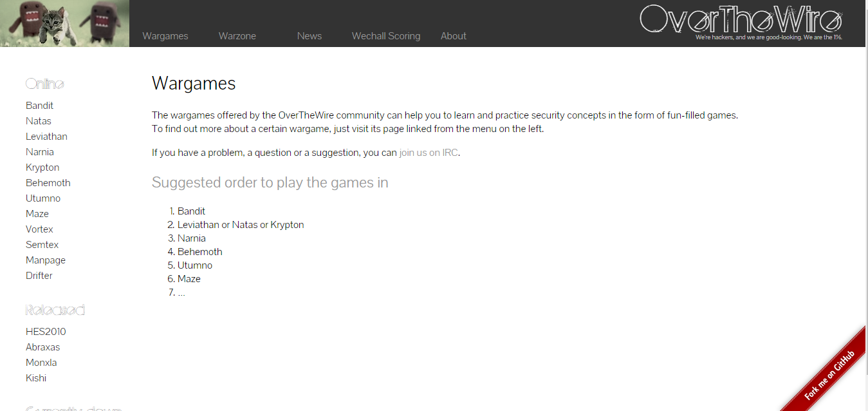Image resolution: width=868 pixels, height=411 pixels.
Task: Open the Behemoth wargame in sidebar
Action: point(48,183)
